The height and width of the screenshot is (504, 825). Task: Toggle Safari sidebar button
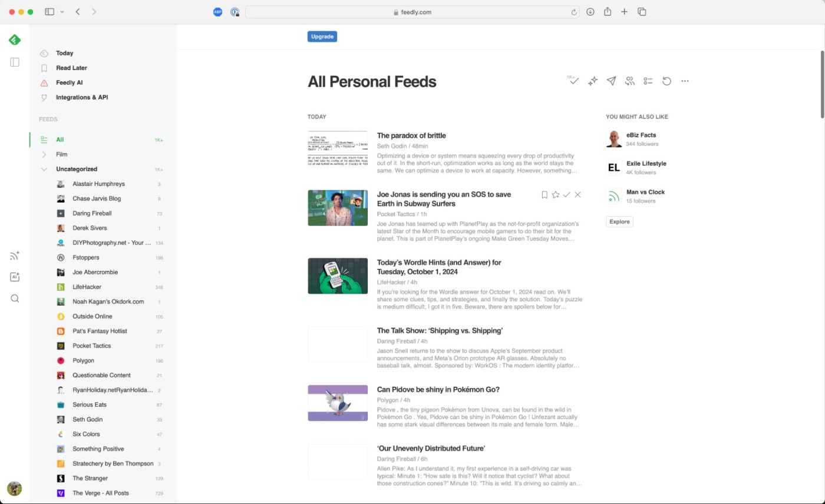click(x=49, y=12)
